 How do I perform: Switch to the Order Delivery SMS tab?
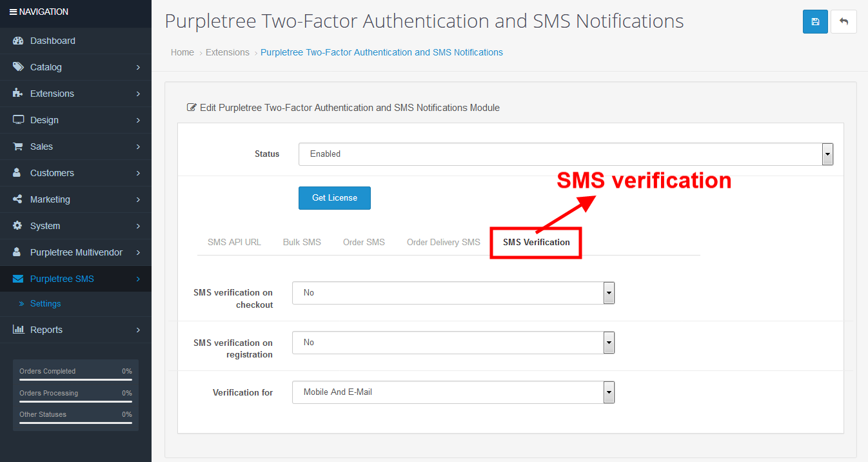(444, 243)
